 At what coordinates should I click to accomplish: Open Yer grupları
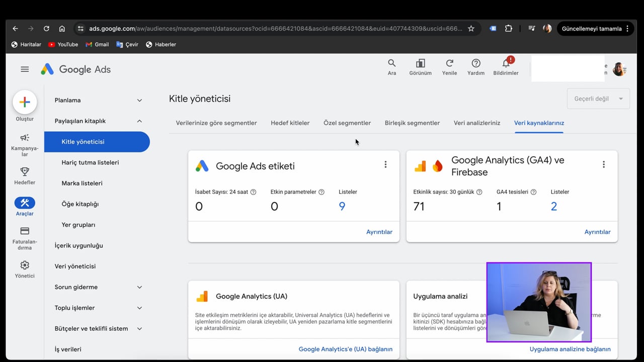(x=78, y=225)
